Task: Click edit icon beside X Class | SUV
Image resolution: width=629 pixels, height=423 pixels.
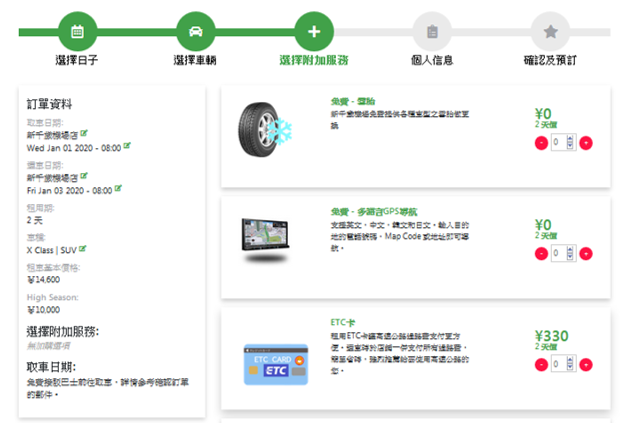Action: (x=83, y=248)
